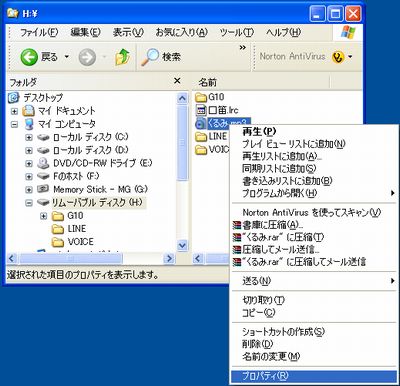Click the Norton AntiVirus toolbar icon
This screenshot has height=386, width=400.
[338, 57]
